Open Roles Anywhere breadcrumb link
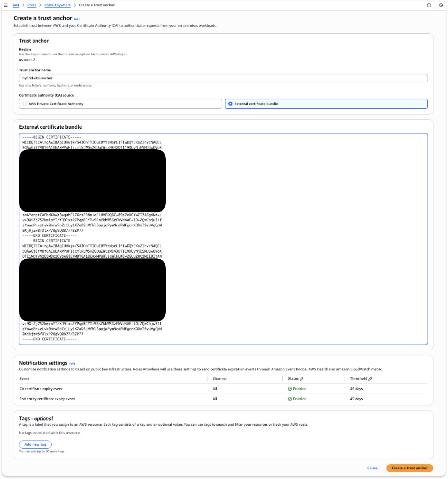This screenshot has width=448, height=479. click(57, 5)
